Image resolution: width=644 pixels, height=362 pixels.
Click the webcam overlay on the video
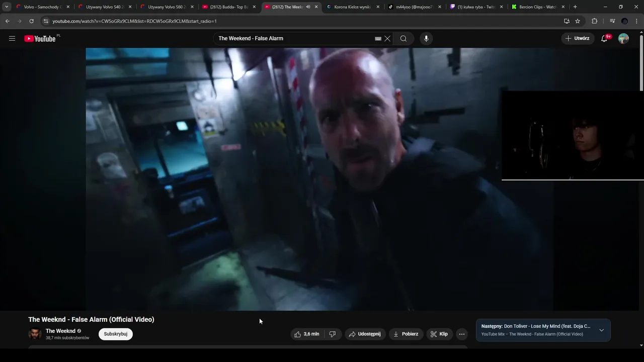pos(573,135)
